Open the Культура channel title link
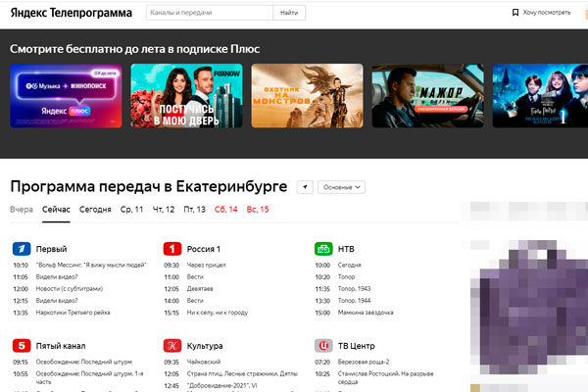Viewport: 588px width, 392px height. (205, 346)
